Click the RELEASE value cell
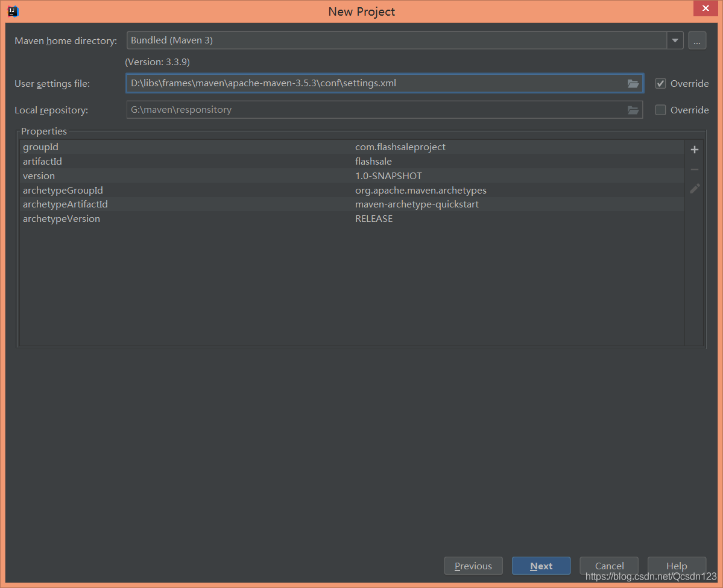Screen dimensions: 723x588 pyautogui.click(x=374, y=218)
